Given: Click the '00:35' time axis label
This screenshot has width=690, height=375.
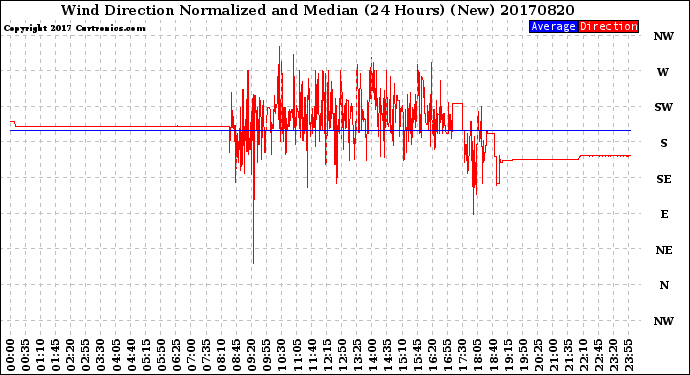Looking at the screenshot, I should point(26,355).
